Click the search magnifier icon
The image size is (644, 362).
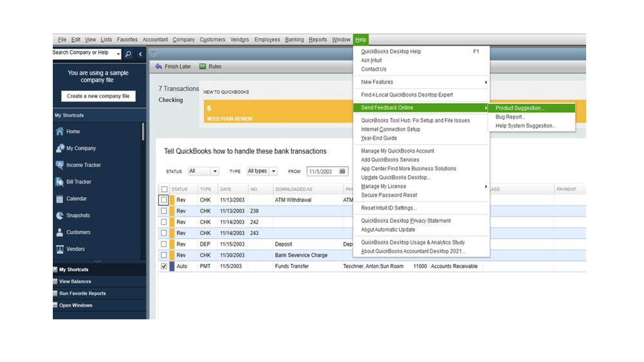point(128,53)
